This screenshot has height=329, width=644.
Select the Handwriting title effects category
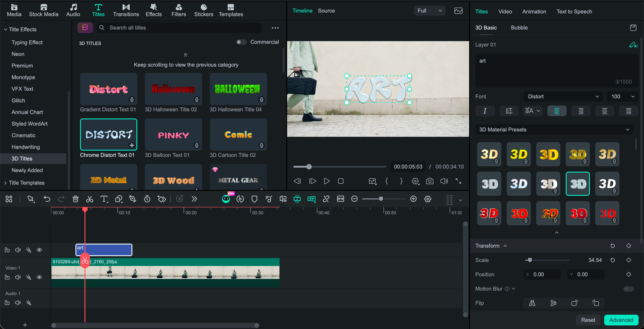pos(25,147)
